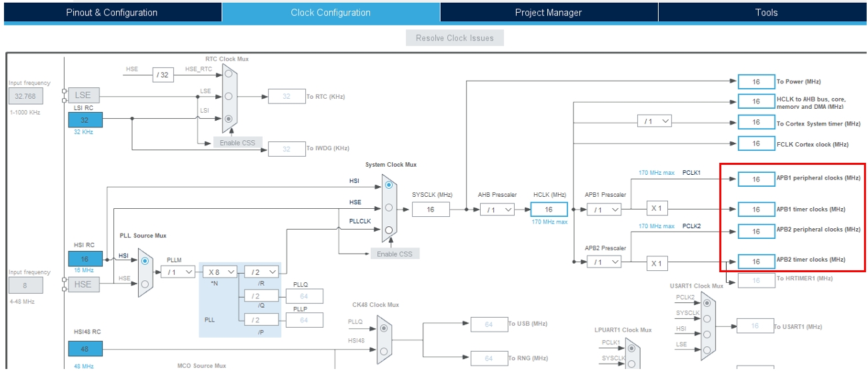
Task: Click the Resolve Clock Issues button
Action: 455,38
